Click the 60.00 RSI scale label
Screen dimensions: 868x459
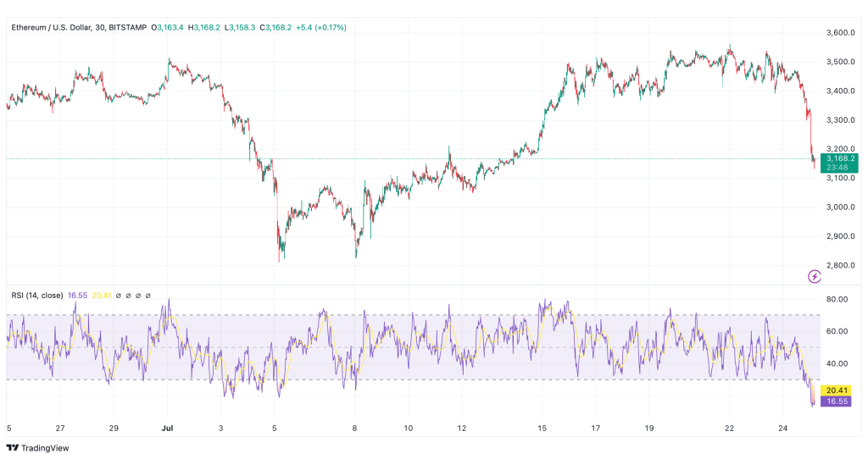coord(837,331)
